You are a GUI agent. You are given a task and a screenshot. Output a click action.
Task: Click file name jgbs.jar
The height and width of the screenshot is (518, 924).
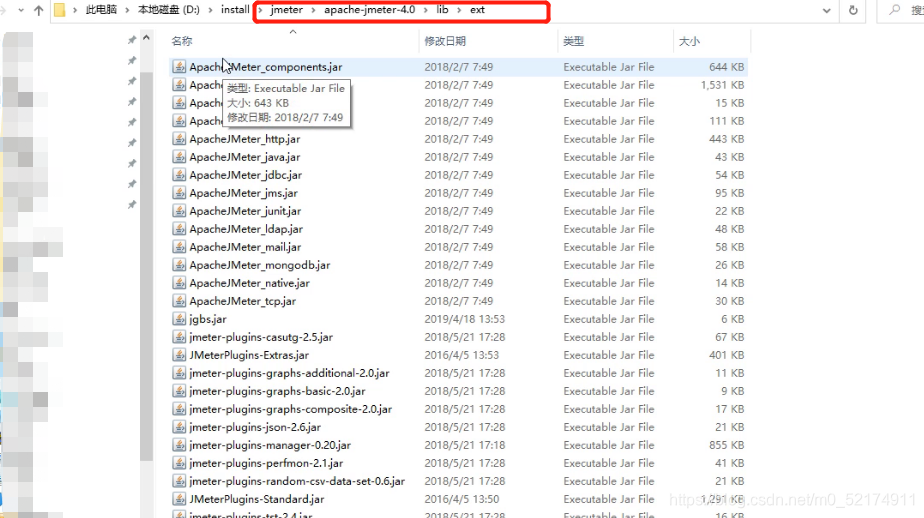pos(208,319)
